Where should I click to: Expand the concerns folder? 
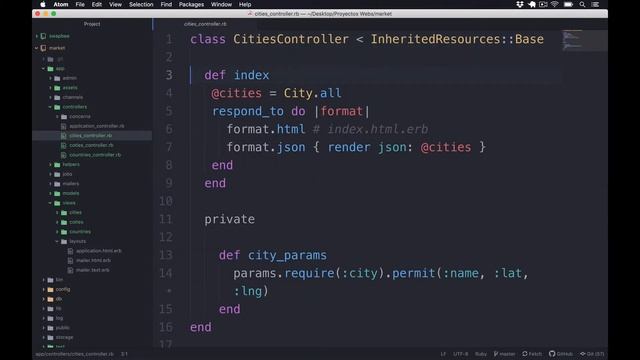(58, 116)
